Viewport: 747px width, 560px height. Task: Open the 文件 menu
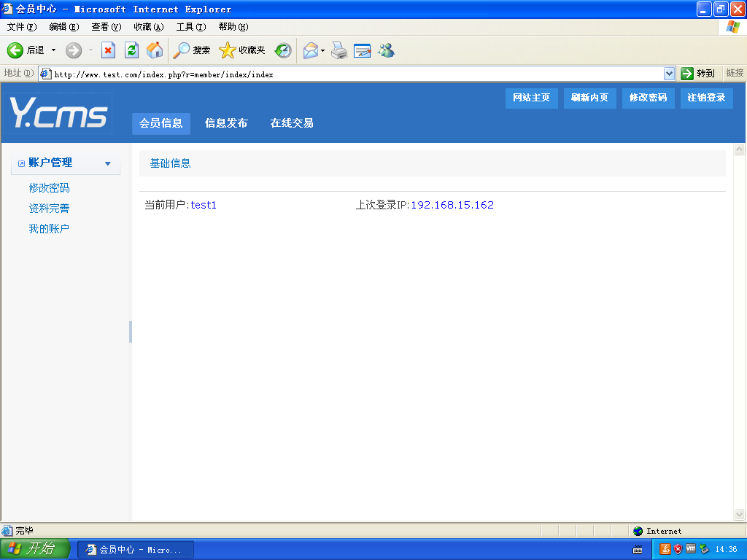click(x=21, y=27)
